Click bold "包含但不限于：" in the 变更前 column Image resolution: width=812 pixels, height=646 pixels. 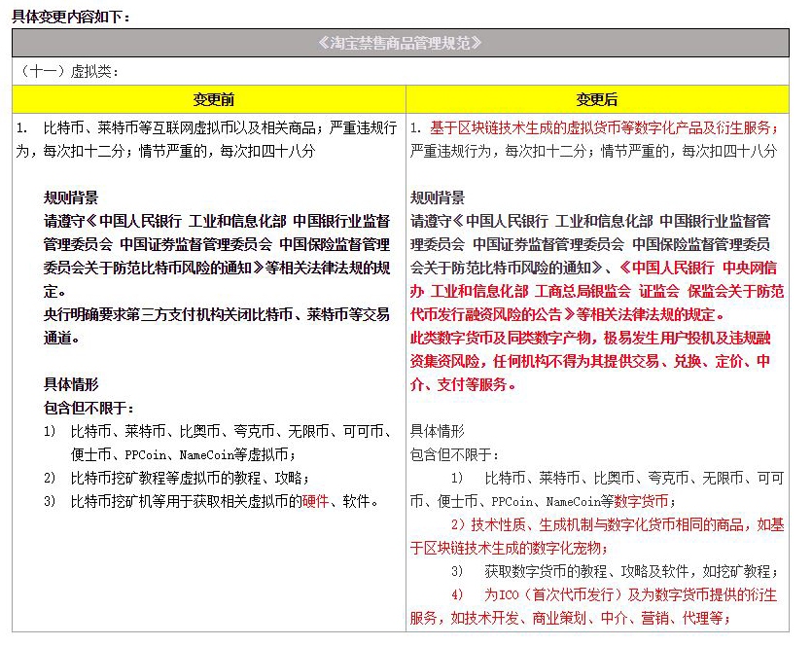coord(88,408)
